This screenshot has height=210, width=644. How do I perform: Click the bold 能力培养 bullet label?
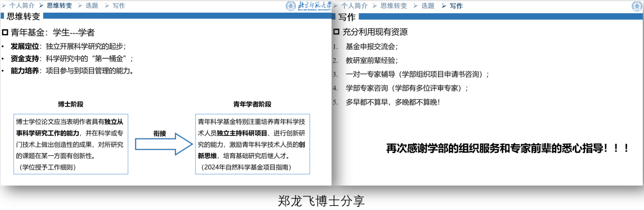tap(25, 71)
